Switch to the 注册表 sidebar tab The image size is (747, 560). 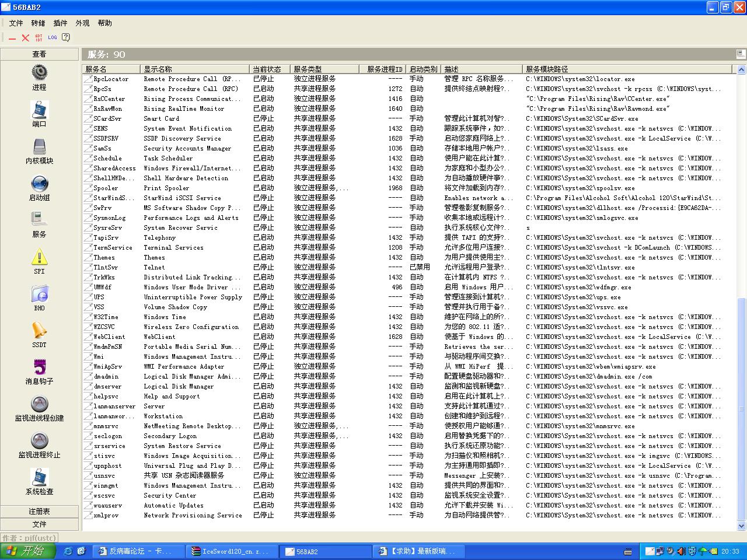click(x=39, y=511)
